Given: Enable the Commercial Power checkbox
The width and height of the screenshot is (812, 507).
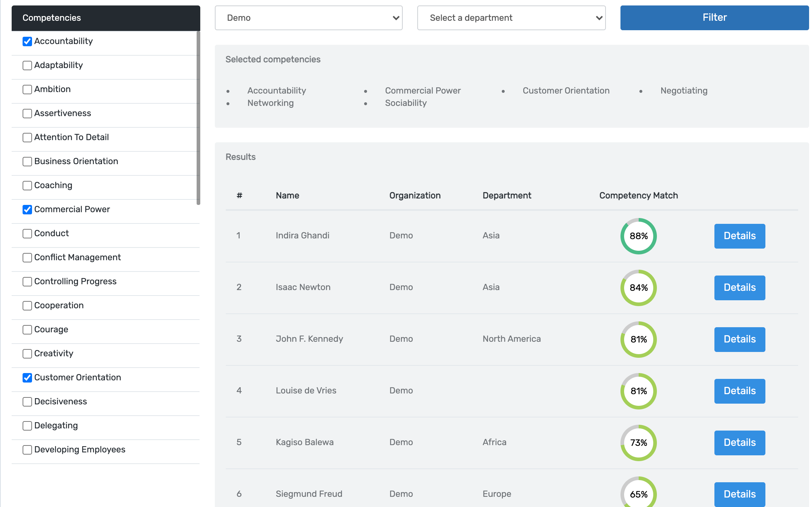Looking at the screenshot, I should pyautogui.click(x=27, y=209).
